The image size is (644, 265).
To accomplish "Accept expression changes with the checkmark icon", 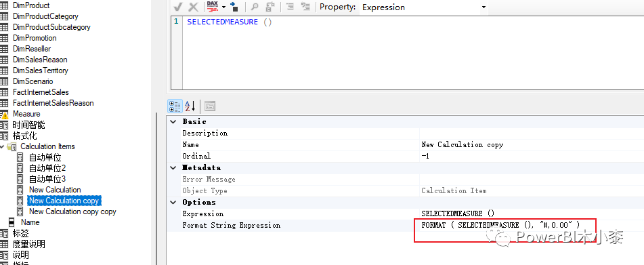I will click(x=178, y=7).
